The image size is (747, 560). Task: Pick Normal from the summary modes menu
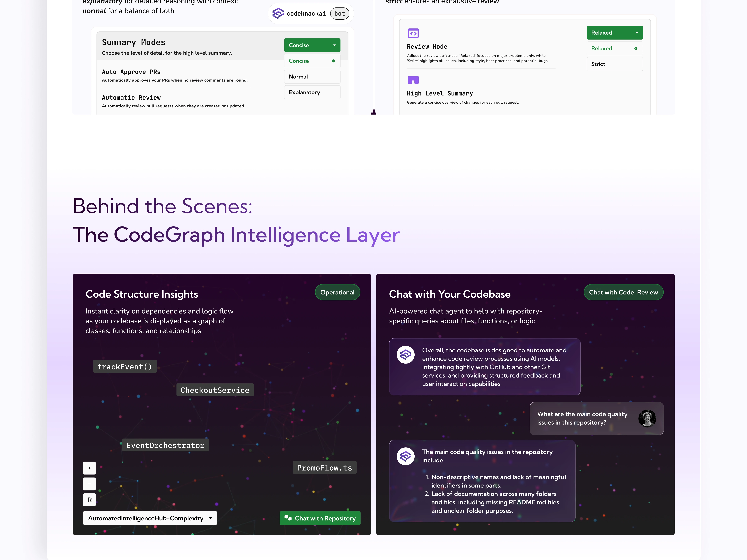pos(312,77)
